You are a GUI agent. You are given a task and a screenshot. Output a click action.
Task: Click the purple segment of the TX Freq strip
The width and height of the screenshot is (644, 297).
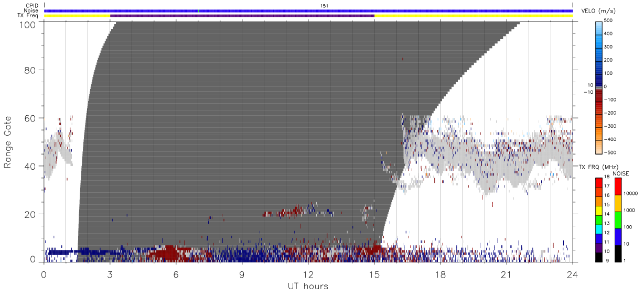[x=242, y=16]
